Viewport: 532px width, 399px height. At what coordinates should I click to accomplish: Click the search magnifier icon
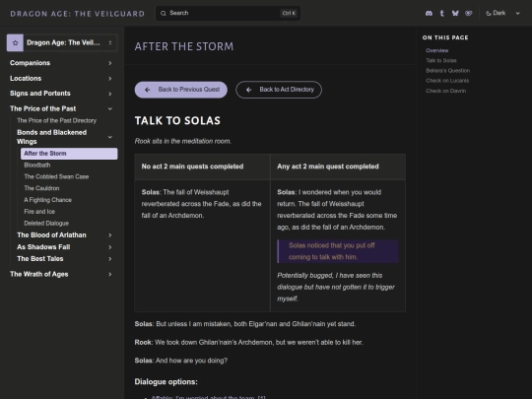tap(164, 13)
